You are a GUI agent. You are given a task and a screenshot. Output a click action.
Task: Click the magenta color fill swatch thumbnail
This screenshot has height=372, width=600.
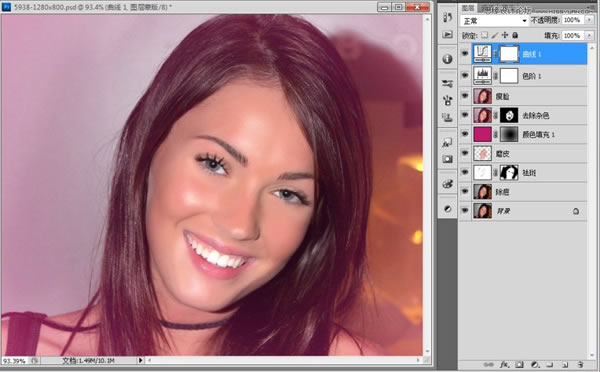point(482,134)
